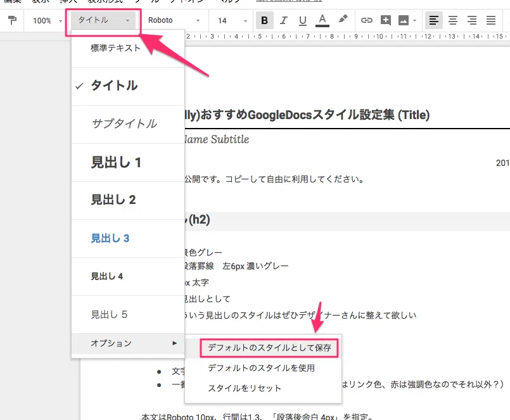The width and height of the screenshot is (510, 420).
Task: Toggle underline formatting
Action: (302, 20)
